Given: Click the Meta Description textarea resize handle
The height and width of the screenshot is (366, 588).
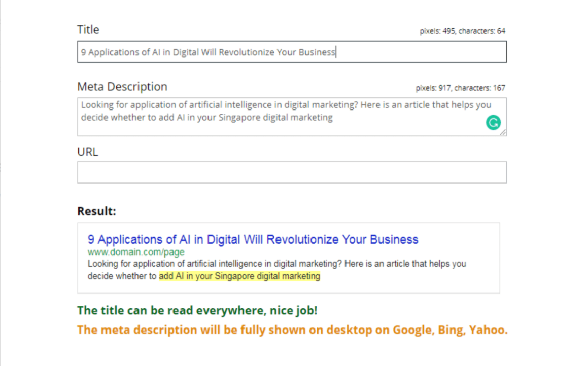Looking at the screenshot, I should click(502, 132).
